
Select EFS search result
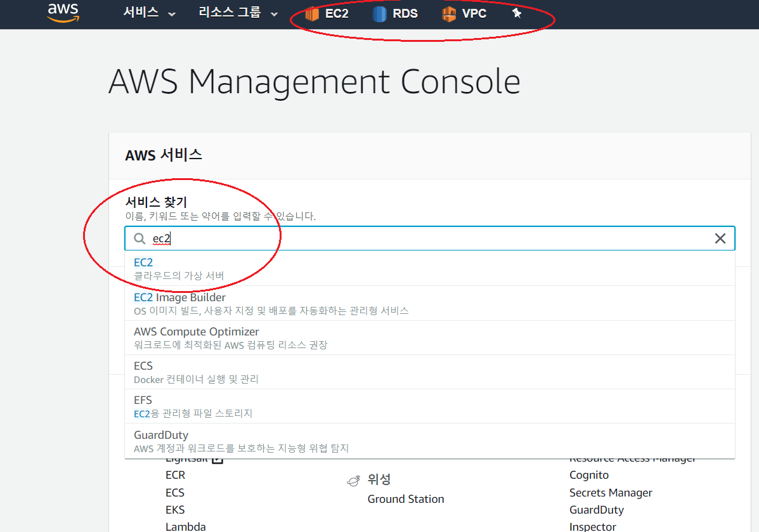430,406
